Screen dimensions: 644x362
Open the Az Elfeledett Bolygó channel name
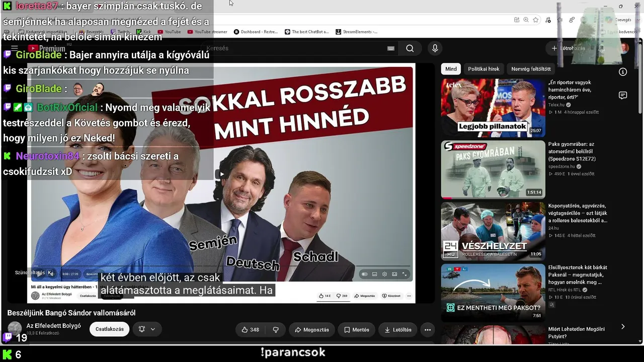pos(54,326)
